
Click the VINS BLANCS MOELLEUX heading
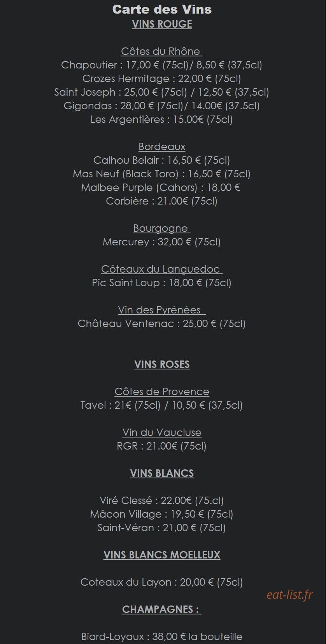(x=162, y=555)
